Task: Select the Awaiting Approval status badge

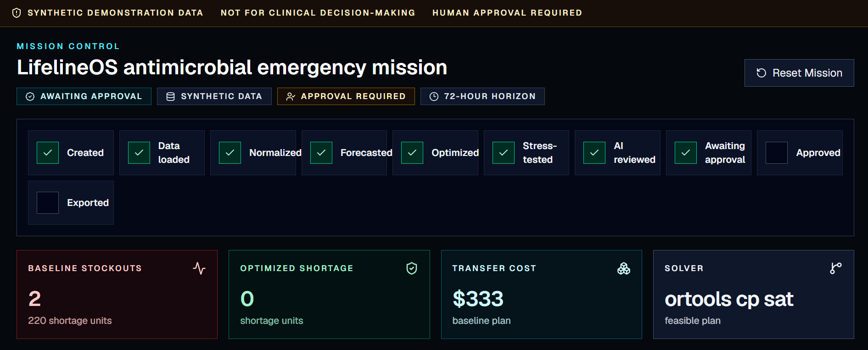Action: coord(84,96)
